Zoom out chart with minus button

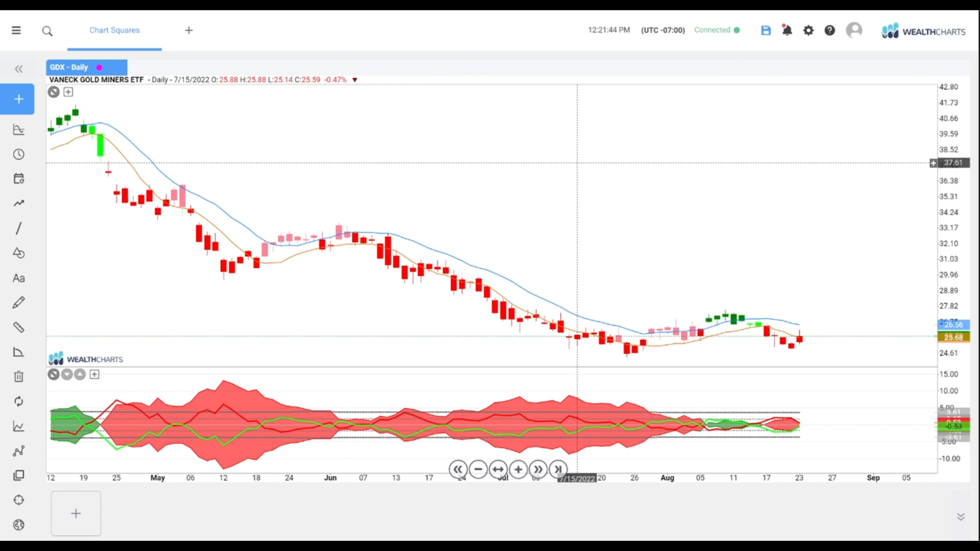coord(478,469)
